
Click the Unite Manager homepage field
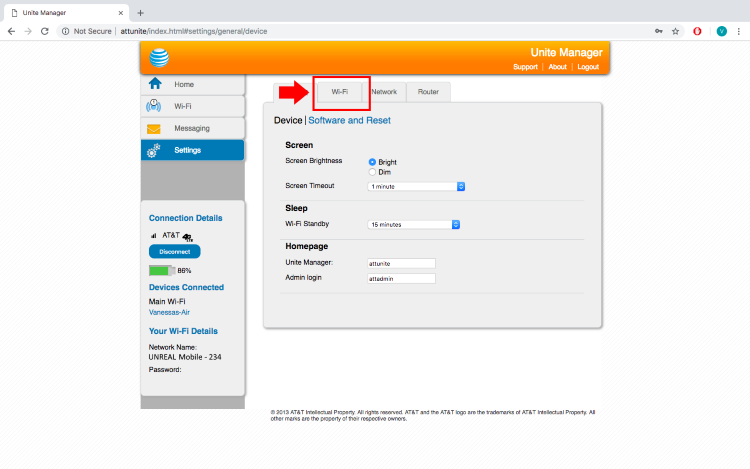pyautogui.click(x=401, y=263)
